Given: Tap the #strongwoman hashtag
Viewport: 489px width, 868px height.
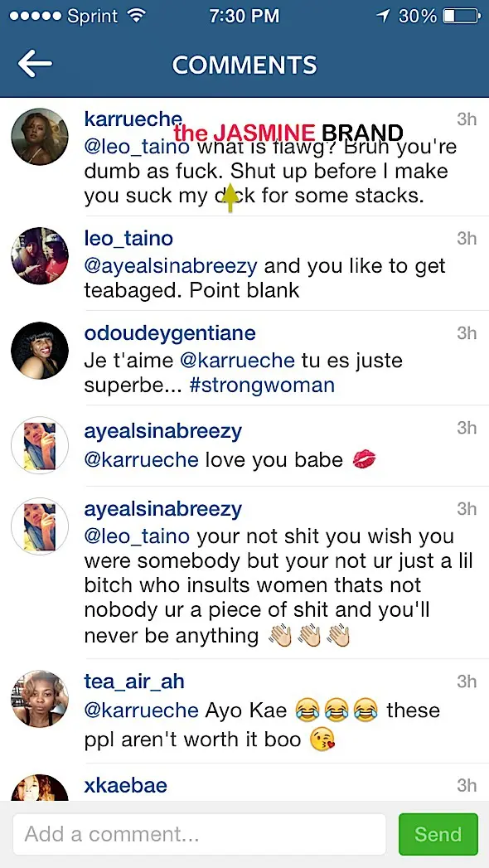Looking at the screenshot, I should point(262,386).
